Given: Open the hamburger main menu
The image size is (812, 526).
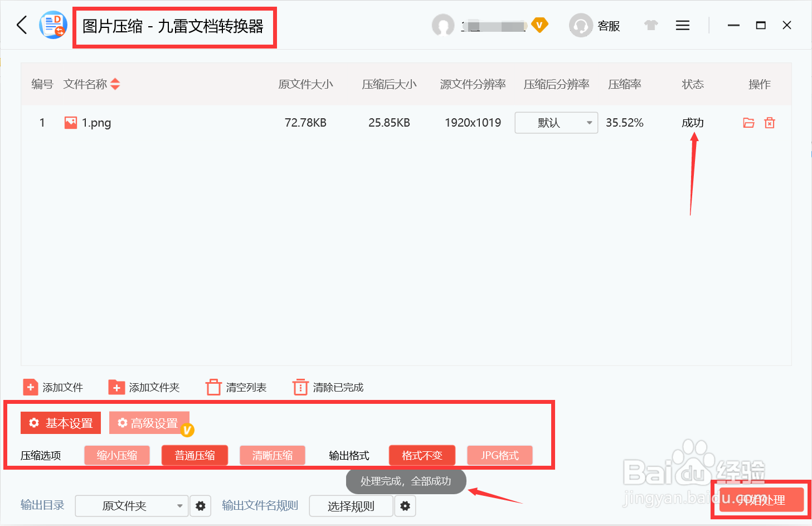Looking at the screenshot, I should click(x=683, y=25).
